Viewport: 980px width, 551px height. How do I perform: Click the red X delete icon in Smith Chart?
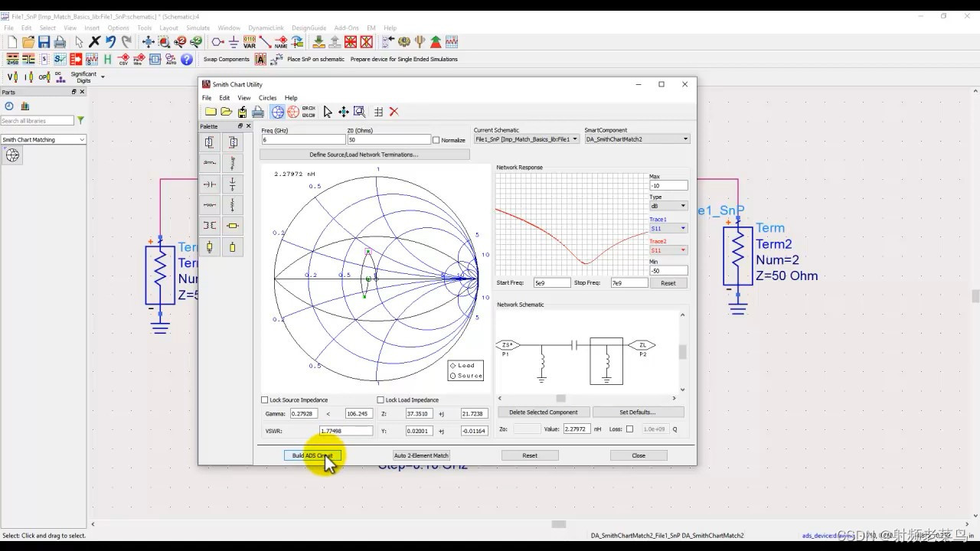[394, 112]
